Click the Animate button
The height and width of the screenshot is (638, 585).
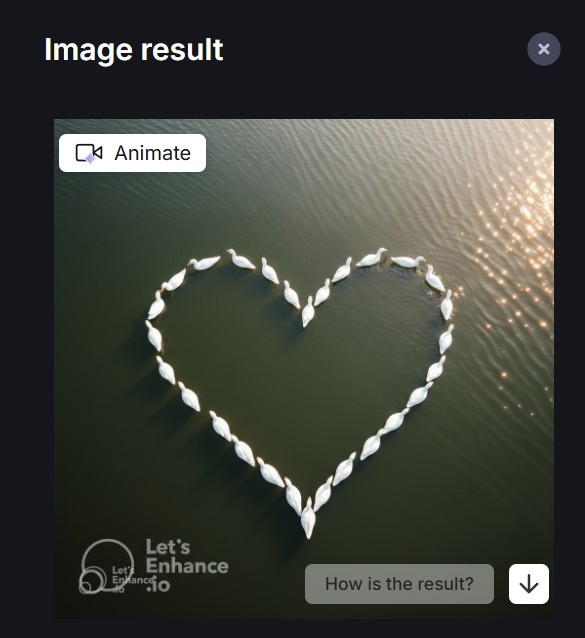click(132, 153)
